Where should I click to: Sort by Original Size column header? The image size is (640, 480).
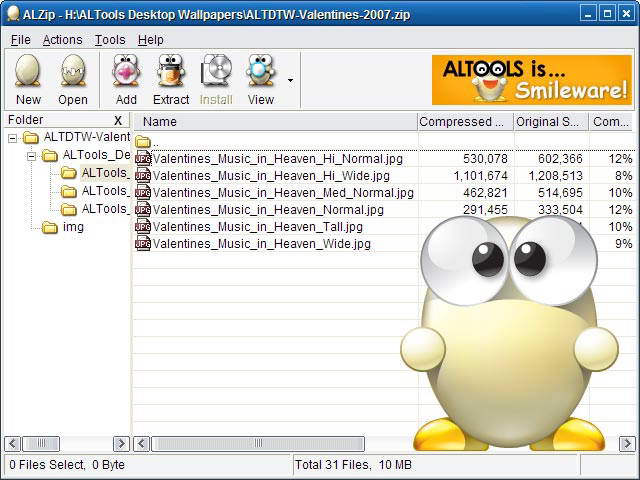[x=551, y=122]
